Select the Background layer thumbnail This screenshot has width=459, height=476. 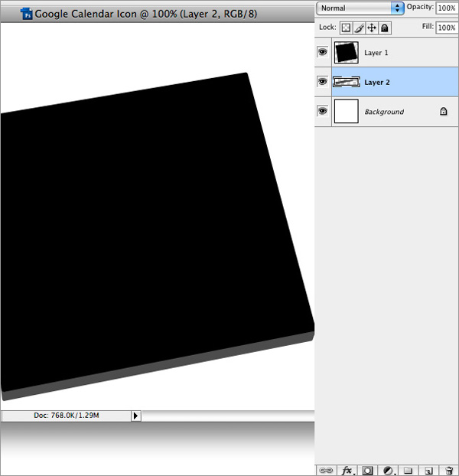(x=346, y=112)
